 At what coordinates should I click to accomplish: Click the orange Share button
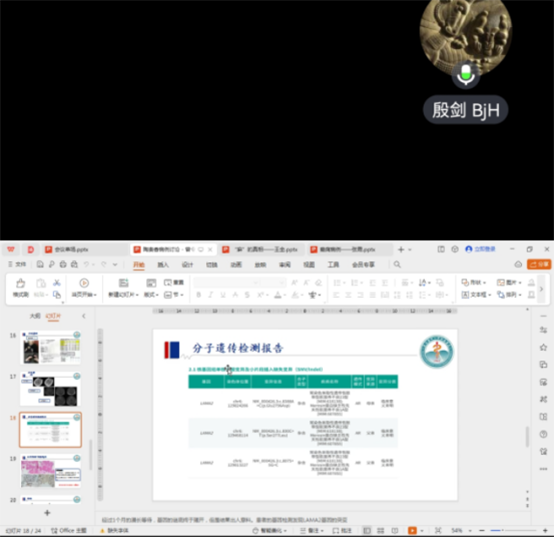click(539, 264)
